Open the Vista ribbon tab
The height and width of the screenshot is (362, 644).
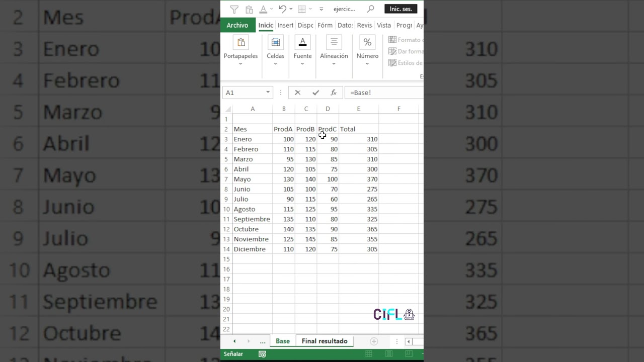click(x=384, y=25)
